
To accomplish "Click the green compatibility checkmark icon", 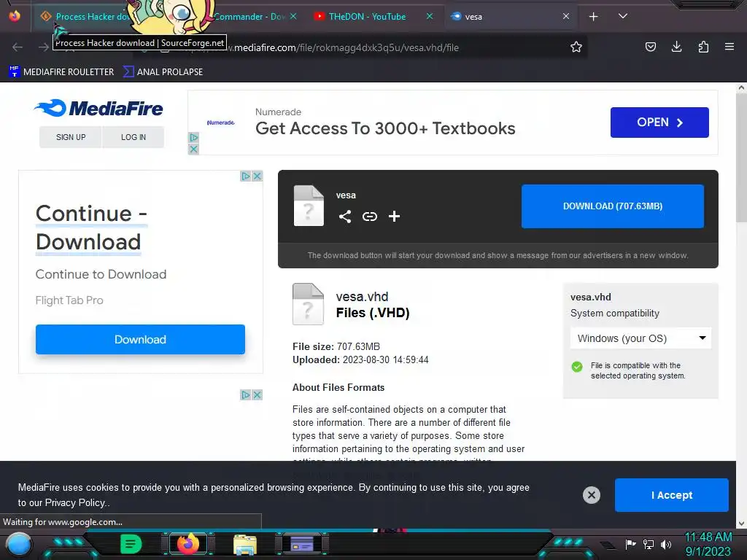I will click(x=577, y=367).
